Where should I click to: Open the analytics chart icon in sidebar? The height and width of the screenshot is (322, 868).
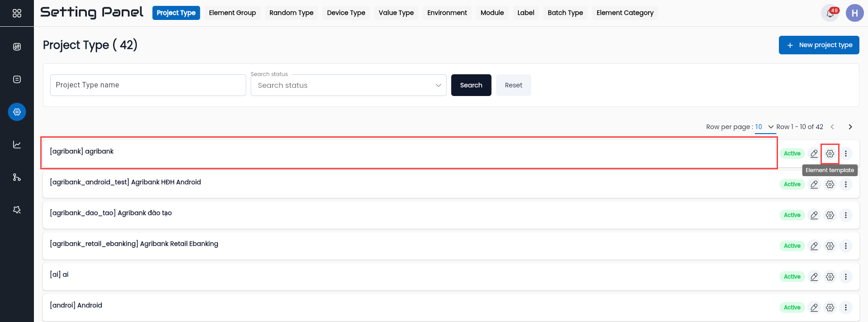point(17,144)
